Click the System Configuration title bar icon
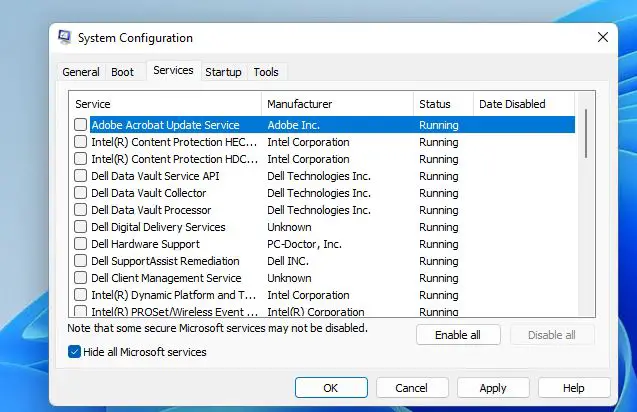Image resolution: width=637 pixels, height=412 pixels. (x=65, y=37)
